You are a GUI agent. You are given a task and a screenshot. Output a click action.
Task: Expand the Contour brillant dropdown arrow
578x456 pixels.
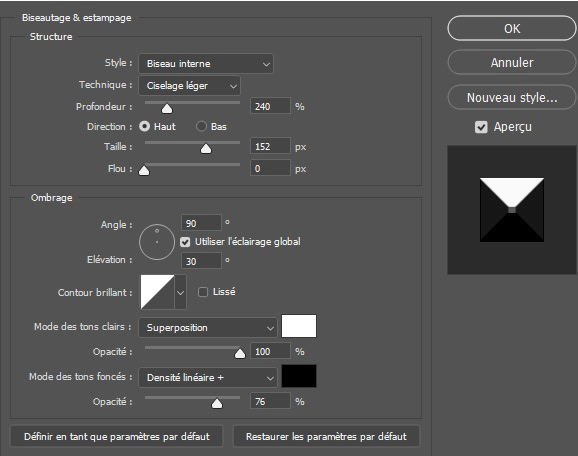[180, 292]
